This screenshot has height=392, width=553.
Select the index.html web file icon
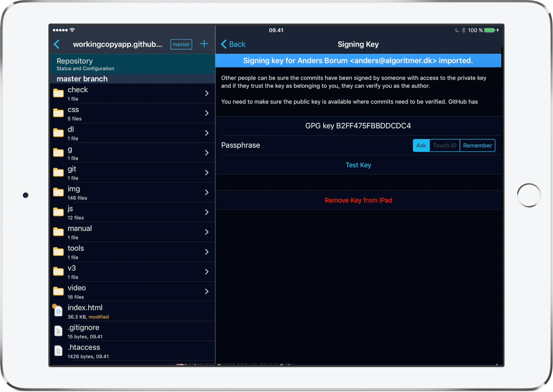(x=58, y=311)
